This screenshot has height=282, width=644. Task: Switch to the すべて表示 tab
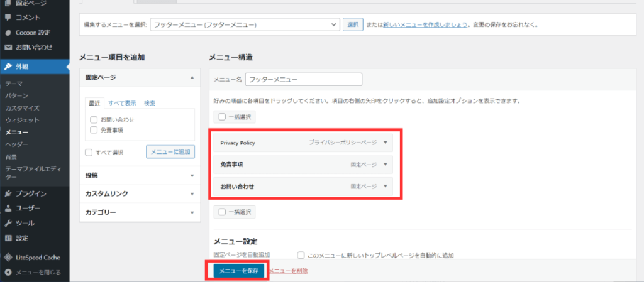[x=122, y=103]
